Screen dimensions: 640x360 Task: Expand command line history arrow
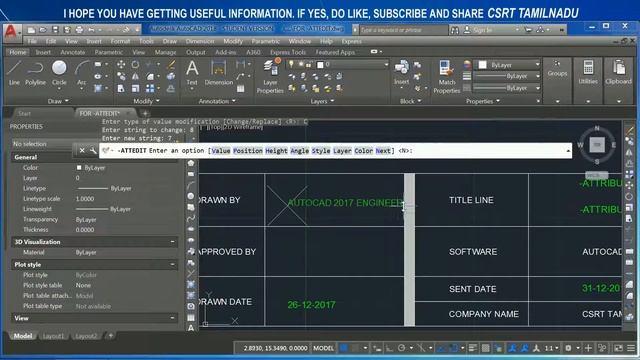[568, 151]
